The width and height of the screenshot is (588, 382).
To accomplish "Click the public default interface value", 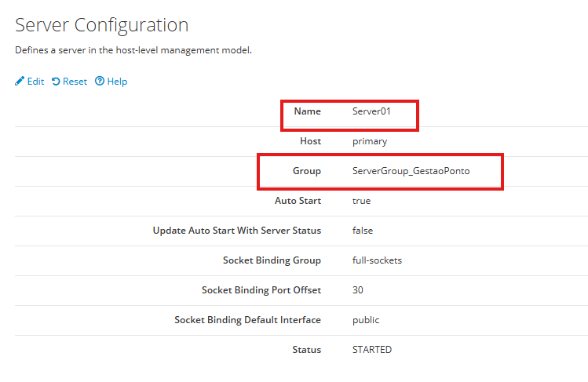I will click(366, 320).
